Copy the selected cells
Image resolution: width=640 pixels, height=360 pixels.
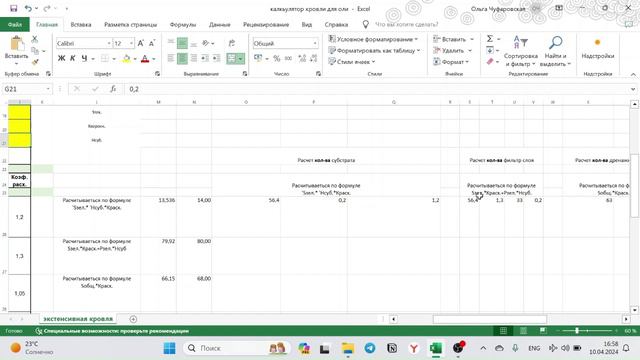point(35,51)
